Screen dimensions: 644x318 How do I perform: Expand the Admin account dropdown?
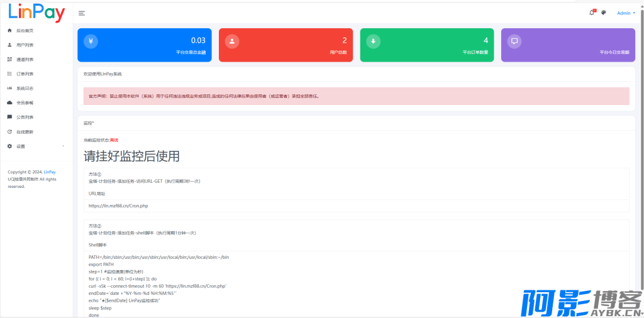(x=626, y=13)
